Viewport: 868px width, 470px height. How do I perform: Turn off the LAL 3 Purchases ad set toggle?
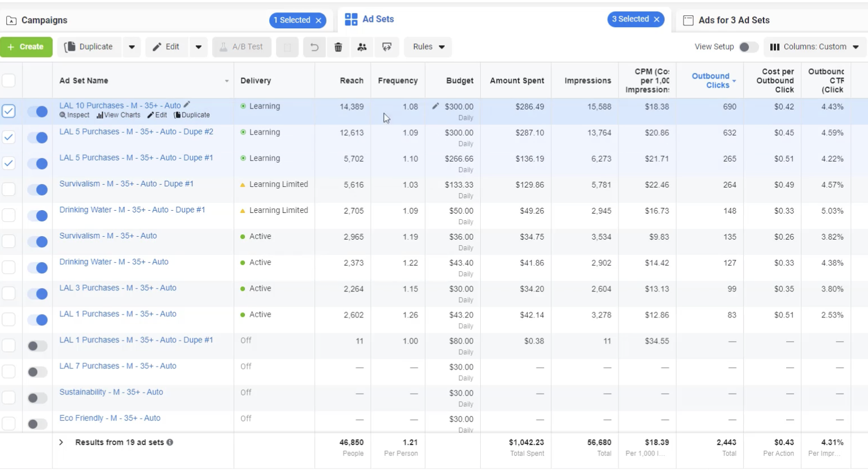38,294
